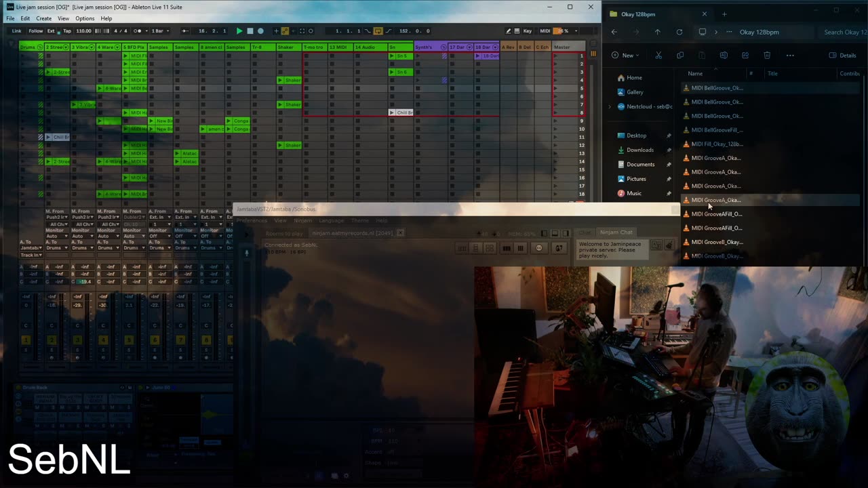Viewport: 868px width, 488px height.
Task: Stop playback in Ableton's transport
Action: click(x=250, y=30)
